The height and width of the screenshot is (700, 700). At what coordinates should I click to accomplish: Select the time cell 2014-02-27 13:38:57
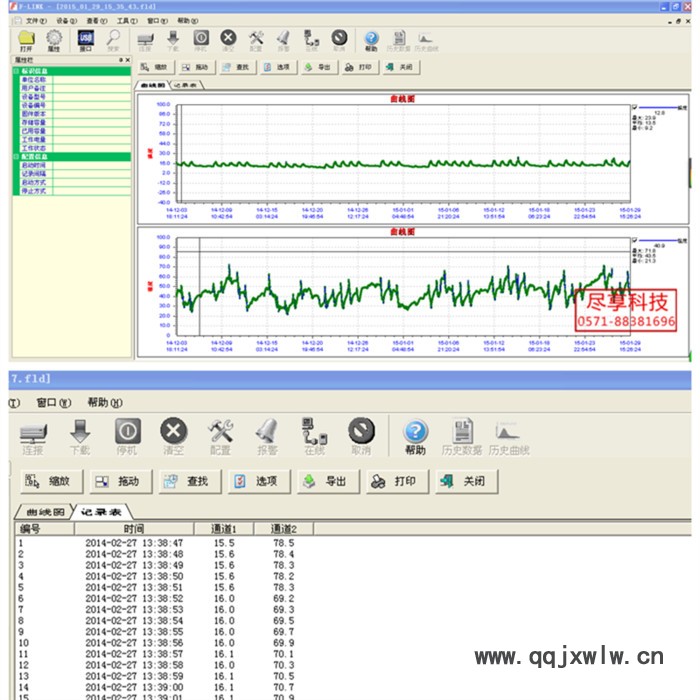coord(134,654)
